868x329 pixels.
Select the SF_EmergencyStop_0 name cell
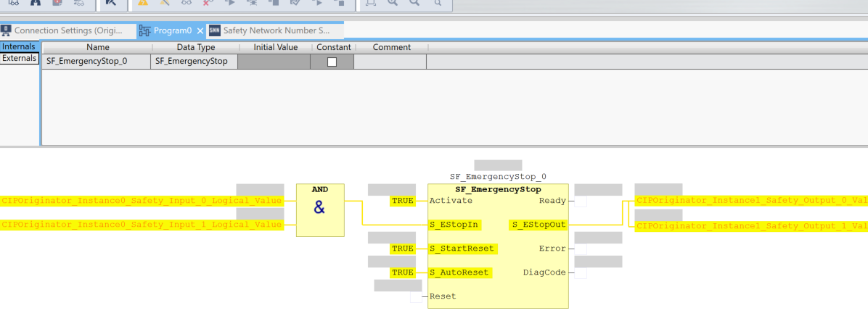coord(97,62)
